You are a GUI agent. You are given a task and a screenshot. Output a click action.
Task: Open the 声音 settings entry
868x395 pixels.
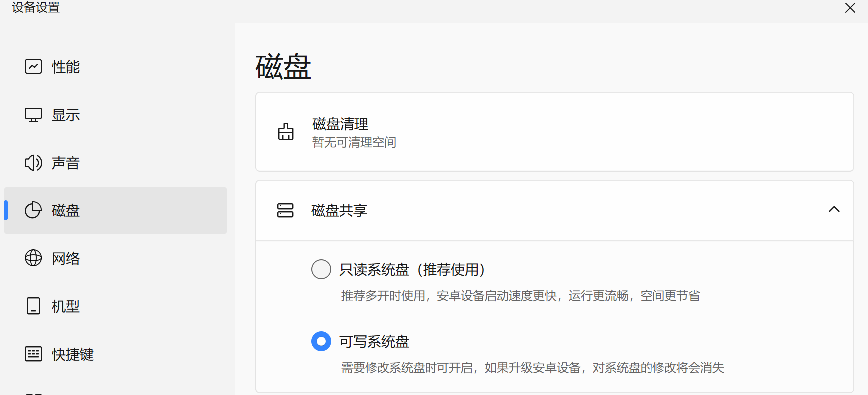coord(65,162)
